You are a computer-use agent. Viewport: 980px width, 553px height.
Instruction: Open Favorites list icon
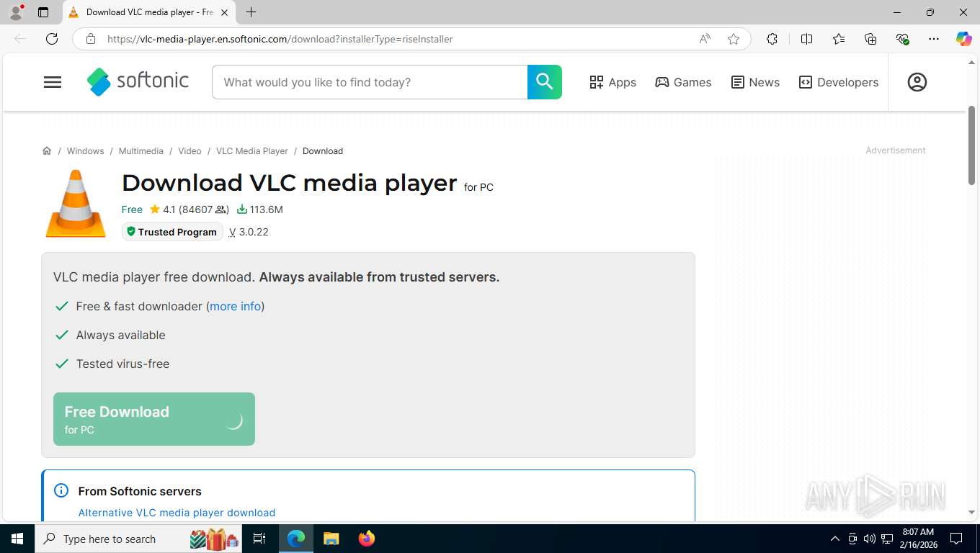tap(839, 39)
